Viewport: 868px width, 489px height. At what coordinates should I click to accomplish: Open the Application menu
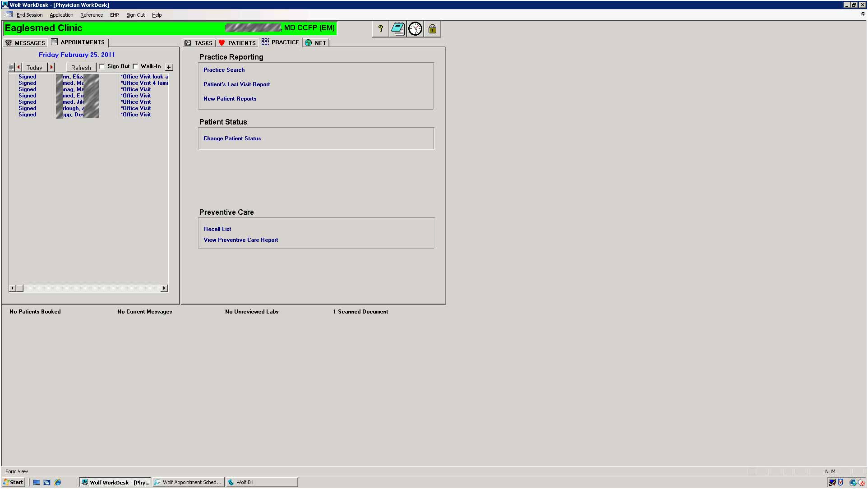[61, 15]
